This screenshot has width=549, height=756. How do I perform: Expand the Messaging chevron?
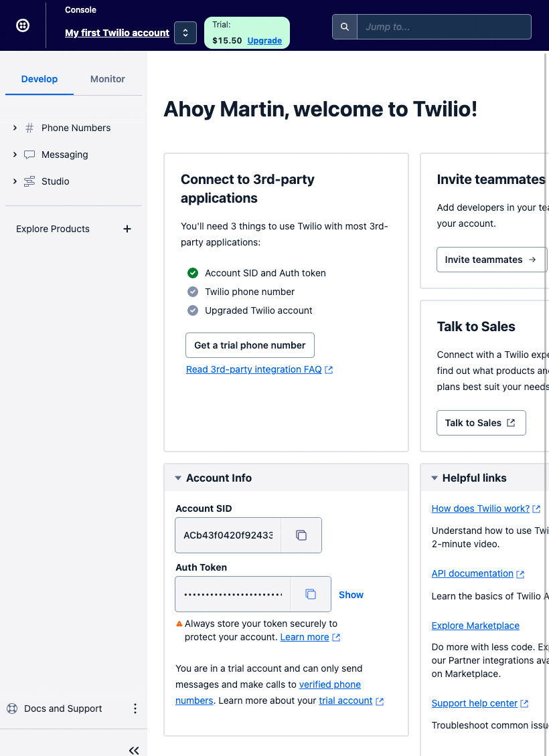coord(15,155)
